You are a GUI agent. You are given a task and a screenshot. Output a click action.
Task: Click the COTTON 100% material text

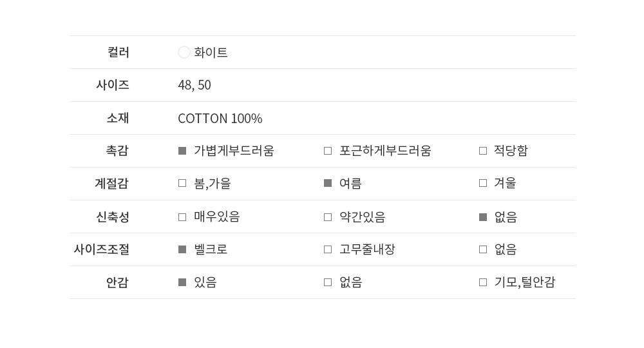click(220, 119)
